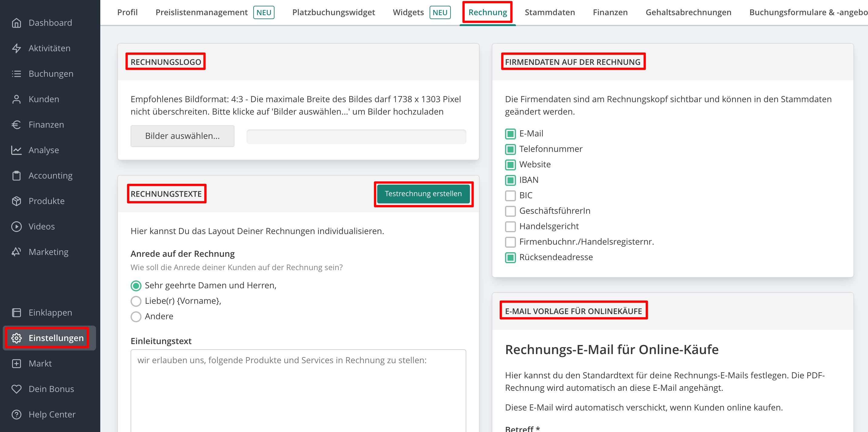Click the NEU badge beside Preislistenmanagement
The width and height of the screenshot is (868, 432).
coord(264,12)
